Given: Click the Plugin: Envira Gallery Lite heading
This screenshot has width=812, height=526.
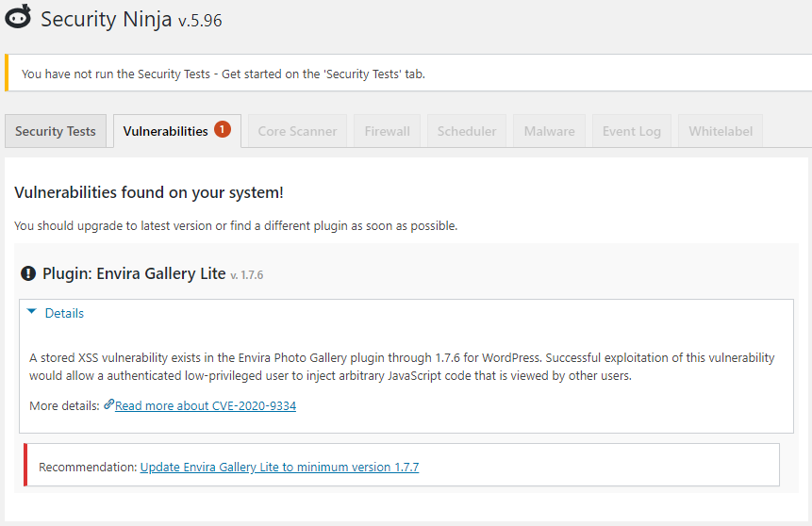Looking at the screenshot, I should pos(134,273).
